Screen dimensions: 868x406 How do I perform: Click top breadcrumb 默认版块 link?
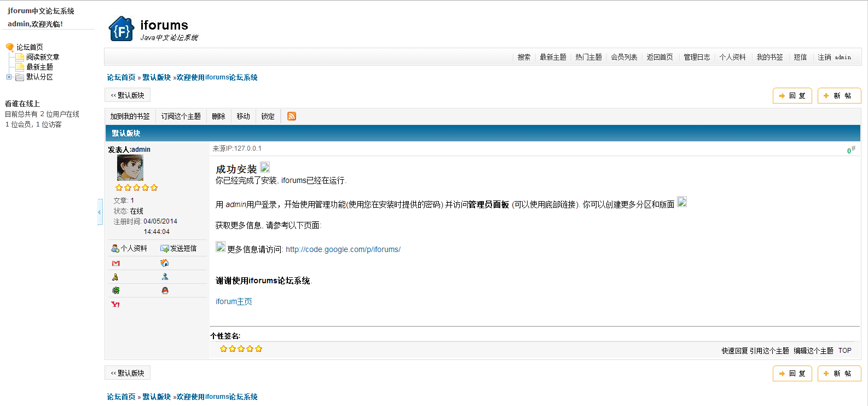point(157,77)
